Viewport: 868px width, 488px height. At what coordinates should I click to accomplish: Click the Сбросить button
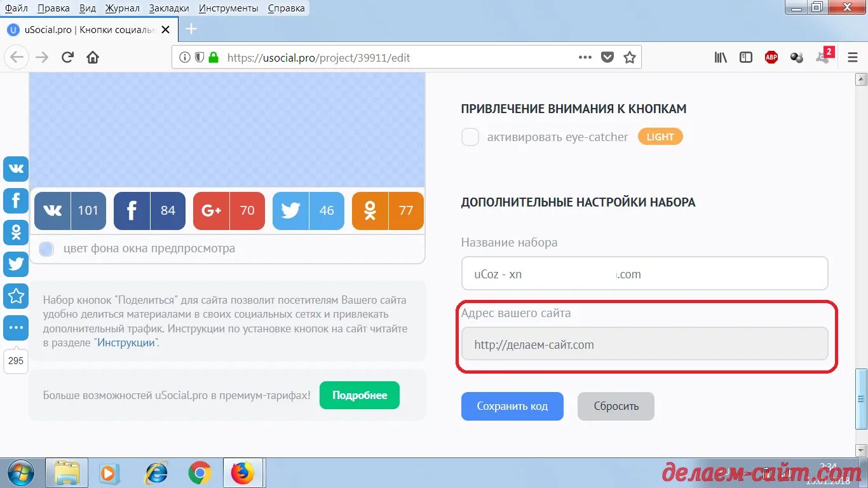tap(616, 406)
